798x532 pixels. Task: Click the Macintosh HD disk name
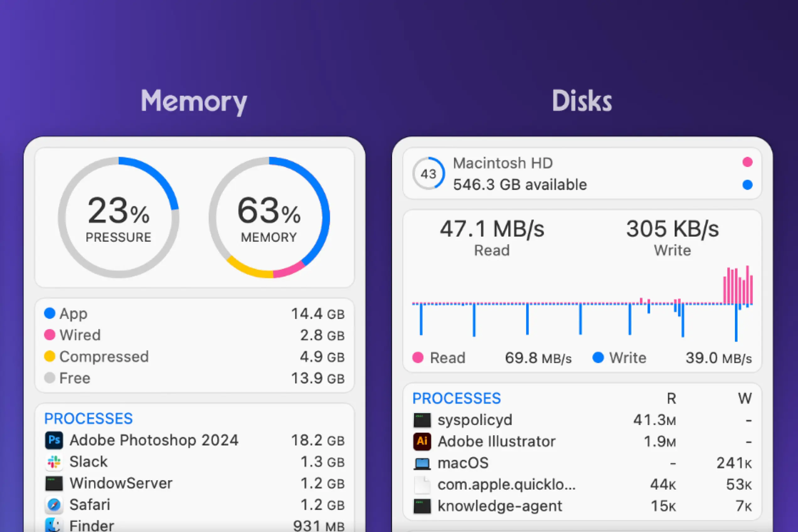(x=503, y=163)
